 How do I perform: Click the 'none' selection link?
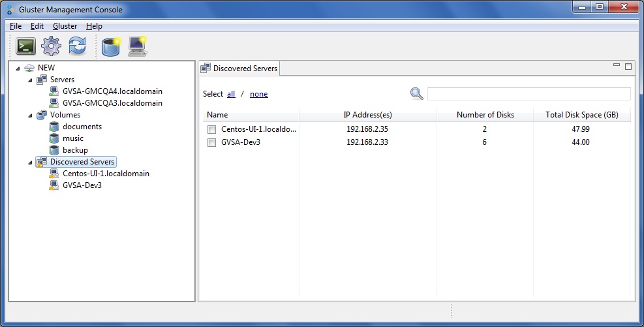(258, 94)
